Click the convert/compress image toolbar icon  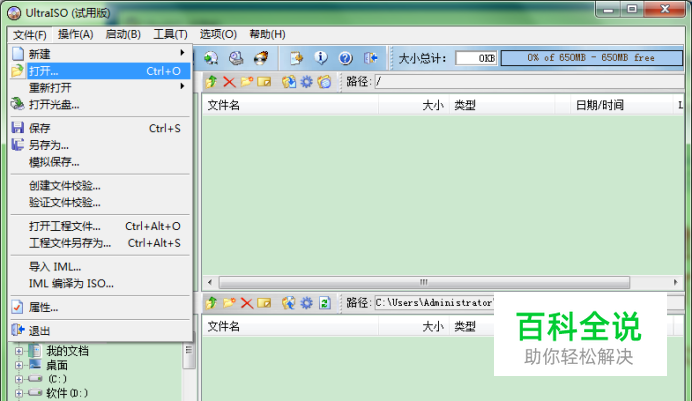(296, 58)
